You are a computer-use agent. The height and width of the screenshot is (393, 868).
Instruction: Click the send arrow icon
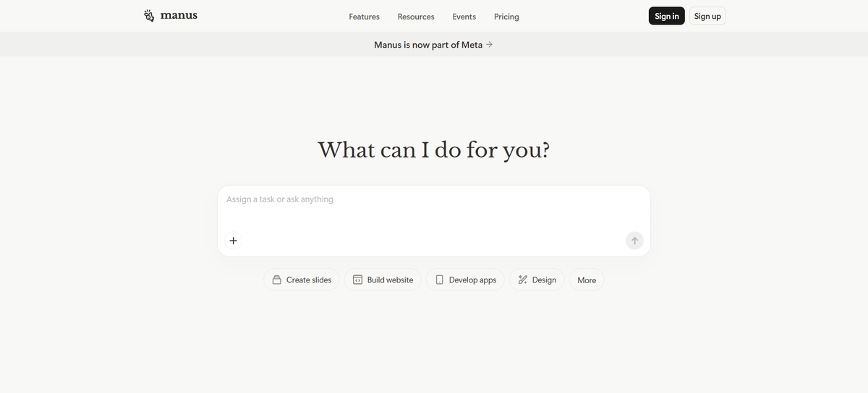click(x=634, y=241)
